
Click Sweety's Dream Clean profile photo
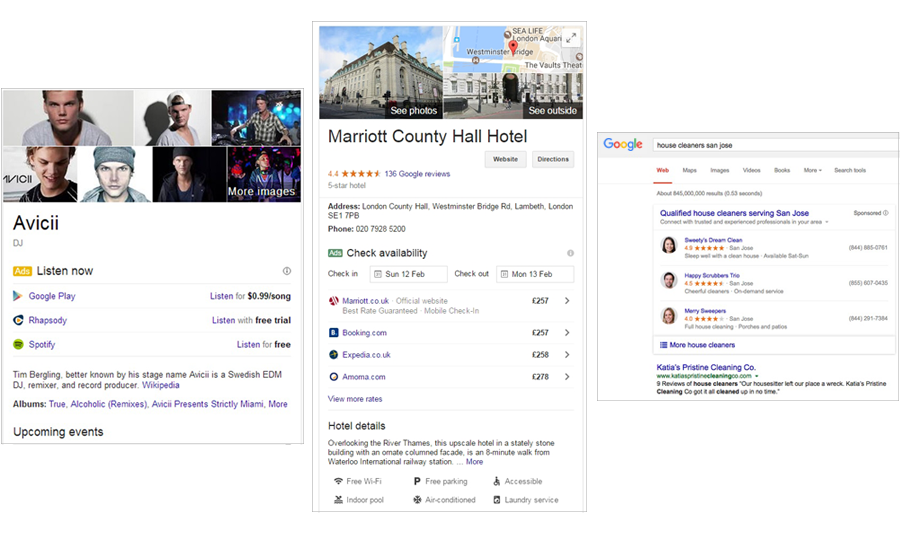[669, 245]
